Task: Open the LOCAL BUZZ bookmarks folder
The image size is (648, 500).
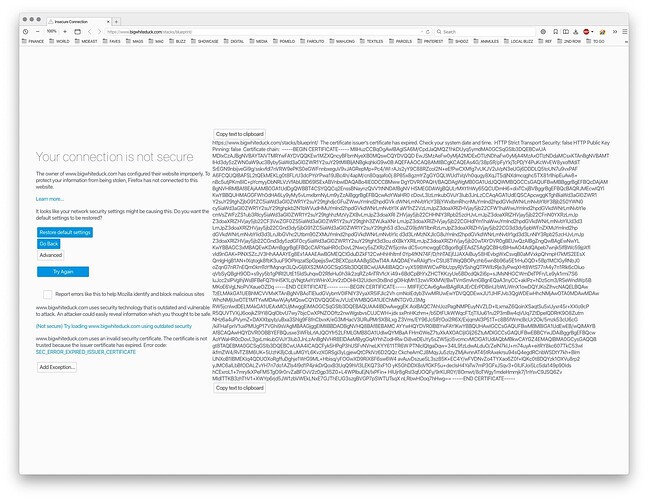Action: (x=519, y=41)
